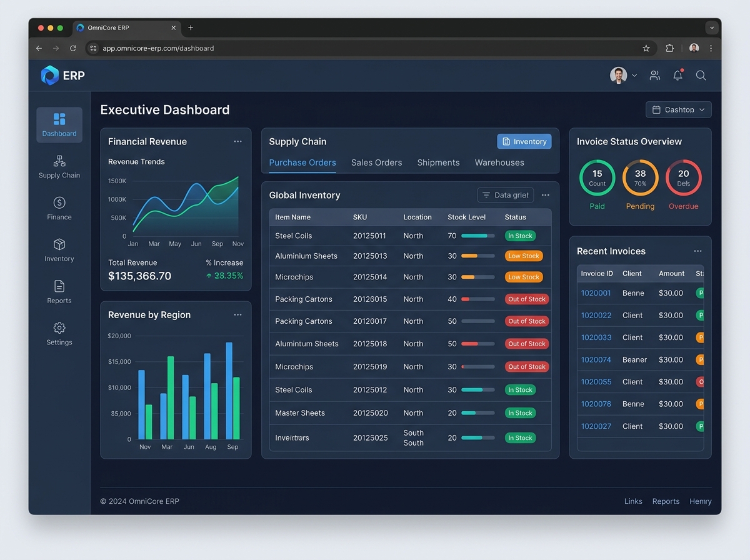
Task: Open the Data grief filter dropdown
Action: [x=506, y=195]
